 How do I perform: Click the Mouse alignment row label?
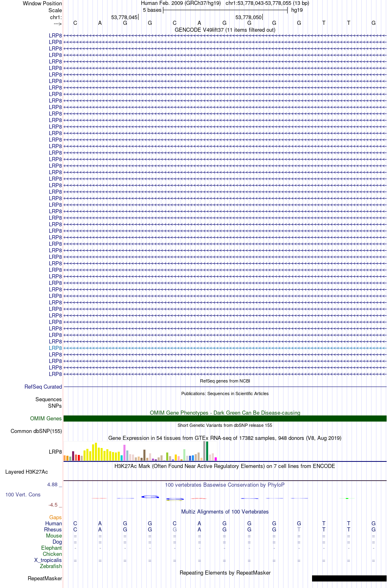pos(54,536)
